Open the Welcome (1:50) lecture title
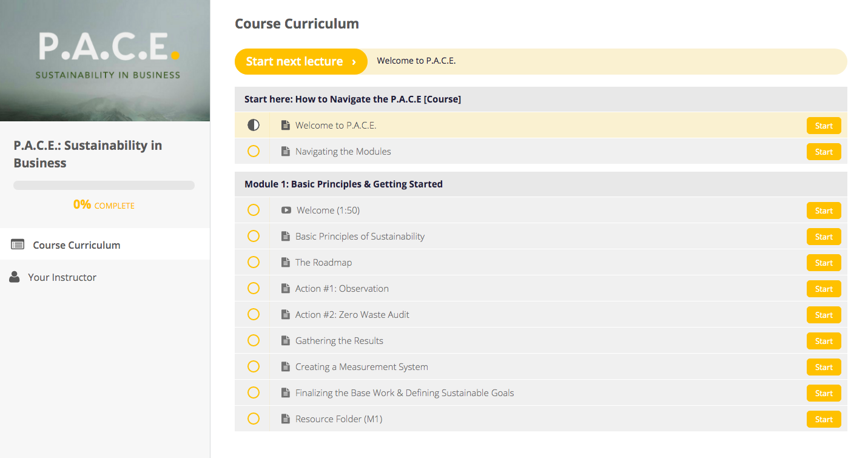 click(x=328, y=210)
